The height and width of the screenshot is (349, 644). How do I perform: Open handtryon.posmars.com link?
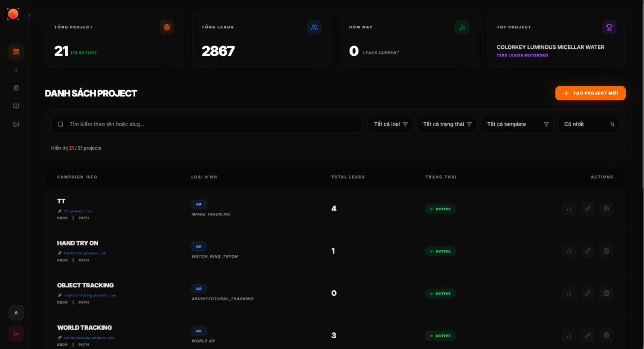coord(85,253)
